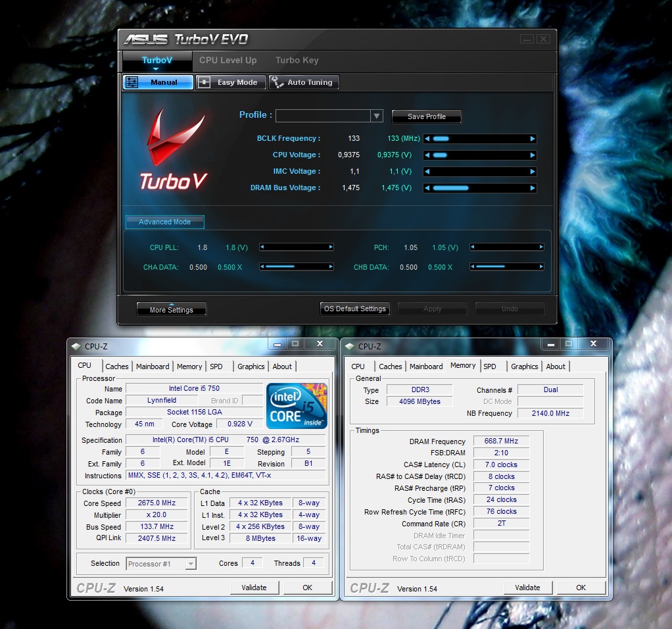672x629 pixels.
Task: Click right CPU-Z title bar icon
Action: click(350, 346)
